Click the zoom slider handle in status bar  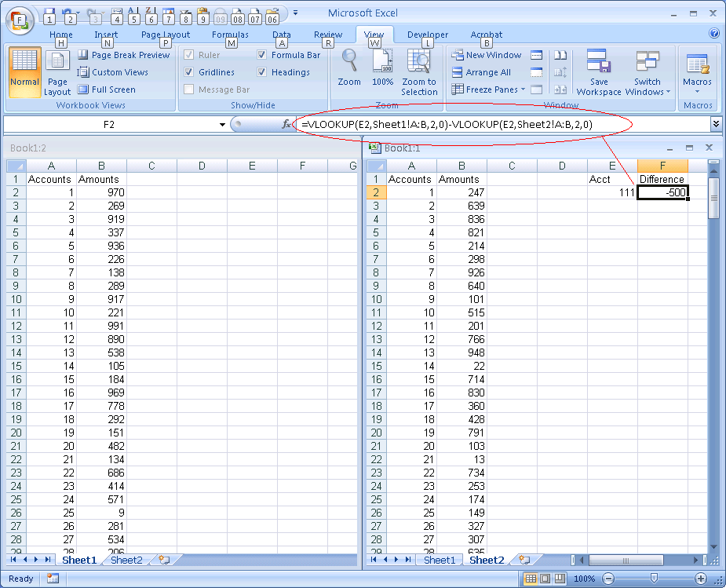coord(654,579)
